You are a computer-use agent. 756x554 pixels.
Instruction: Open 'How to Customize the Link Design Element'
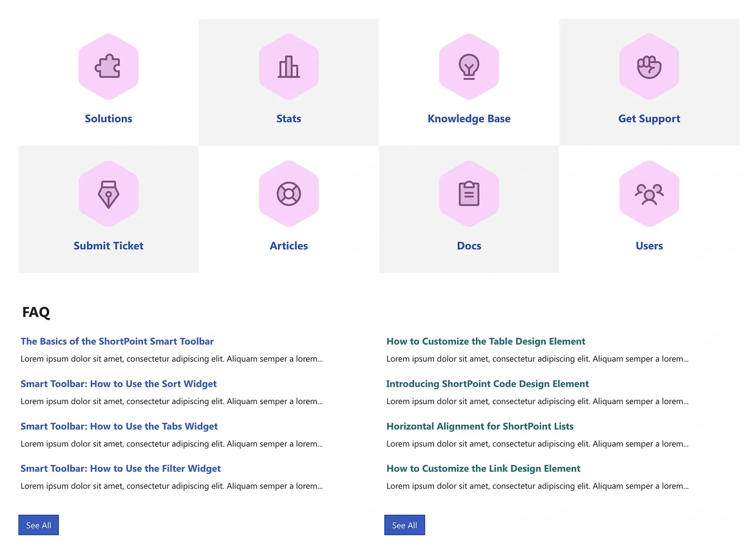click(x=484, y=468)
